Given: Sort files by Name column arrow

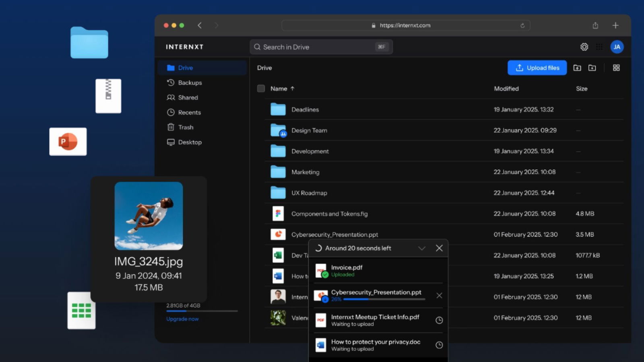Looking at the screenshot, I should pyautogui.click(x=292, y=88).
